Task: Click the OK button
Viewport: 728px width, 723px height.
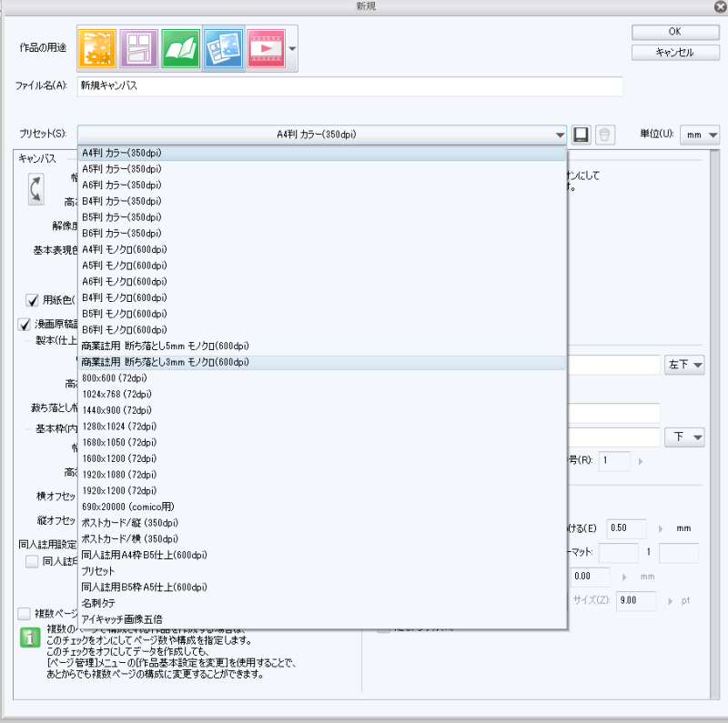Action: (674, 32)
